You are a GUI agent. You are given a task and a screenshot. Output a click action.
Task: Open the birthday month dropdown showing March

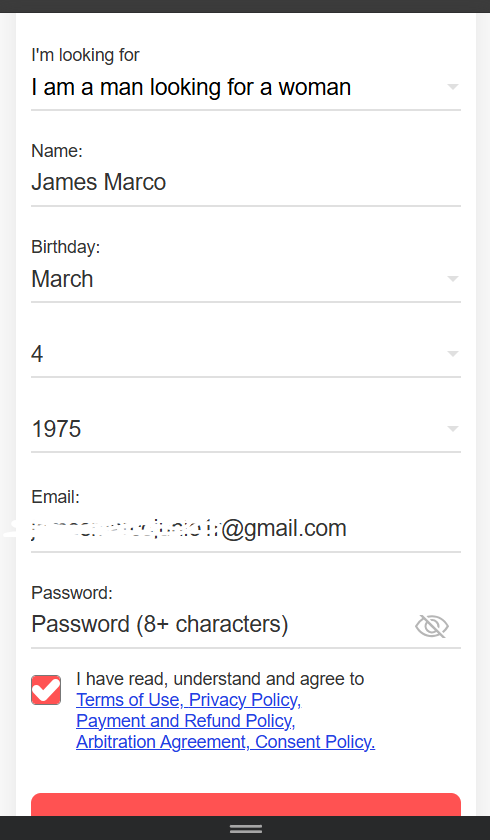(x=246, y=279)
